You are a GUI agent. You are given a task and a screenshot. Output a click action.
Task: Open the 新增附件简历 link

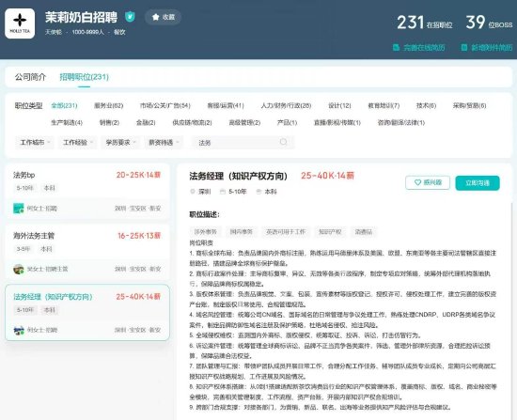tap(492, 48)
